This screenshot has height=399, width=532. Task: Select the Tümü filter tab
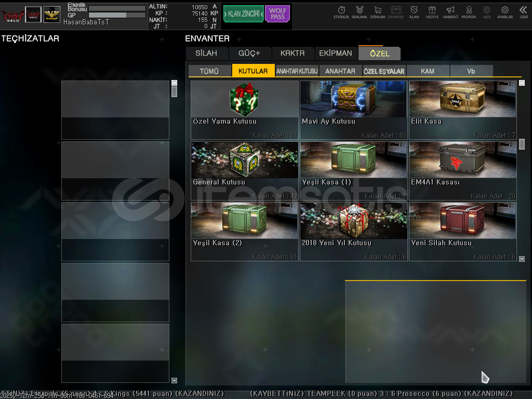coord(209,71)
